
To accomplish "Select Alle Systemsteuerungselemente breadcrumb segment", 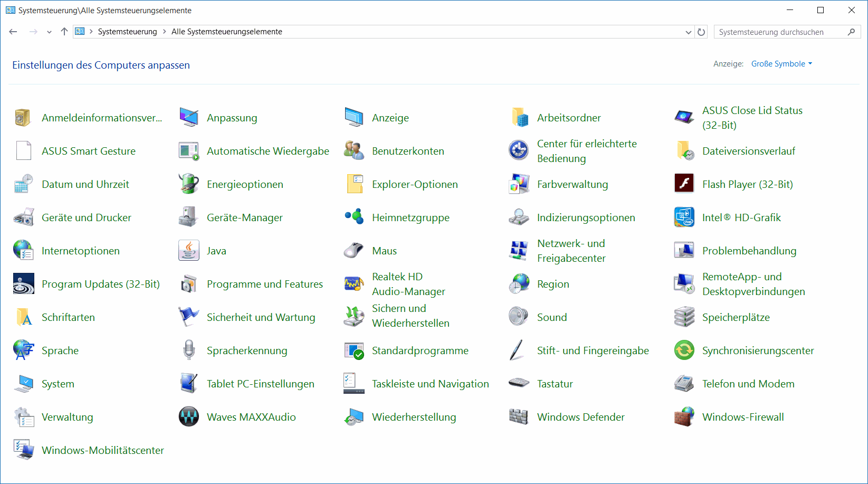I will click(x=226, y=32).
